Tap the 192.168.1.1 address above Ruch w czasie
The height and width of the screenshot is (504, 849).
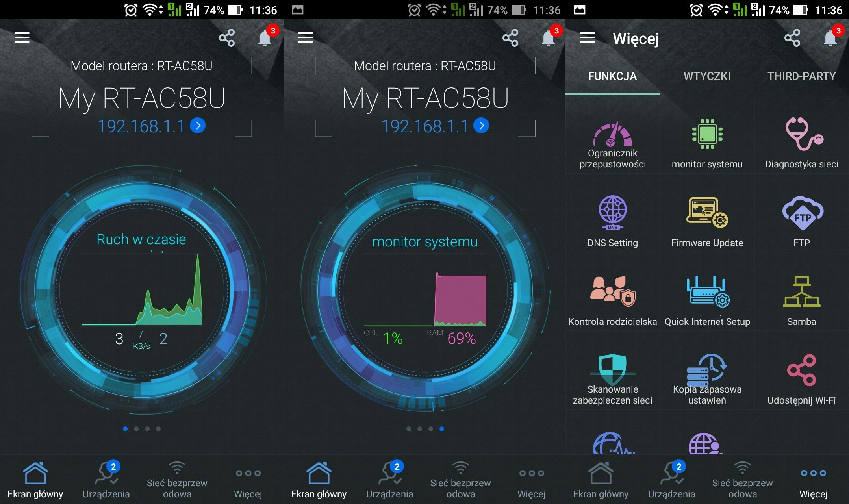[141, 126]
